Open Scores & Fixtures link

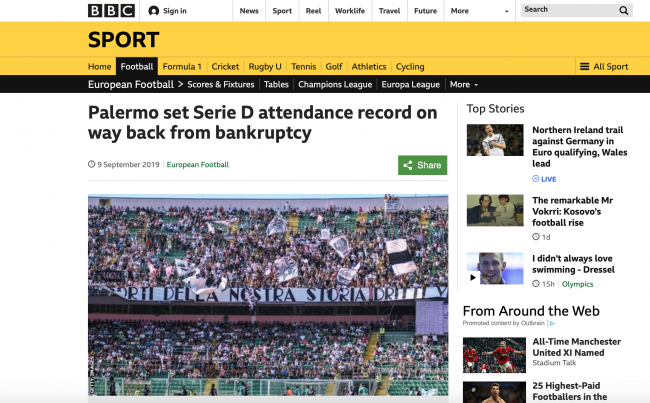(x=221, y=85)
